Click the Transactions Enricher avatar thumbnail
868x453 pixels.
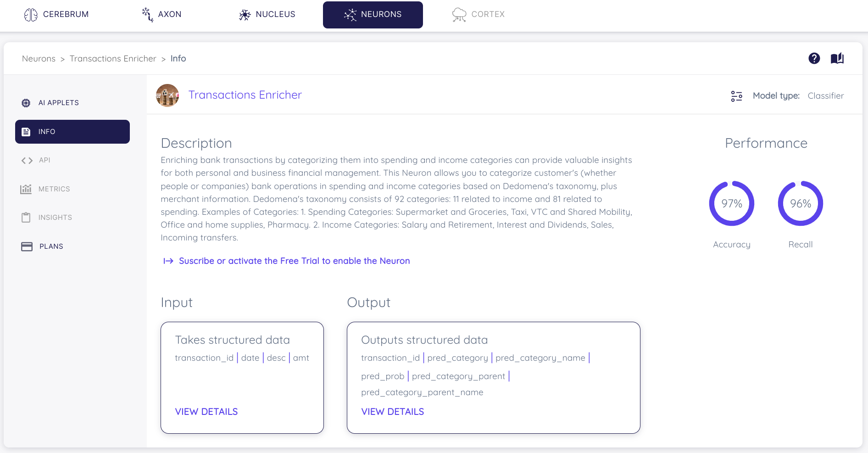167,95
